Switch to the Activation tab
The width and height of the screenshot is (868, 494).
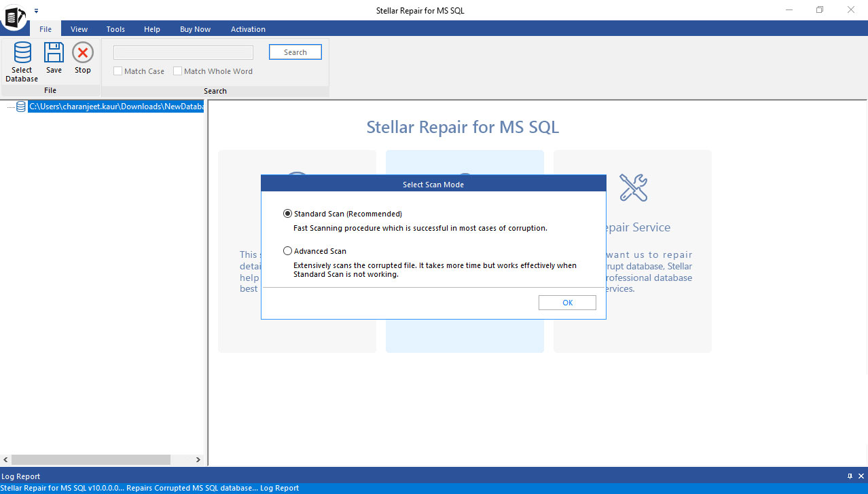coord(248,29)
